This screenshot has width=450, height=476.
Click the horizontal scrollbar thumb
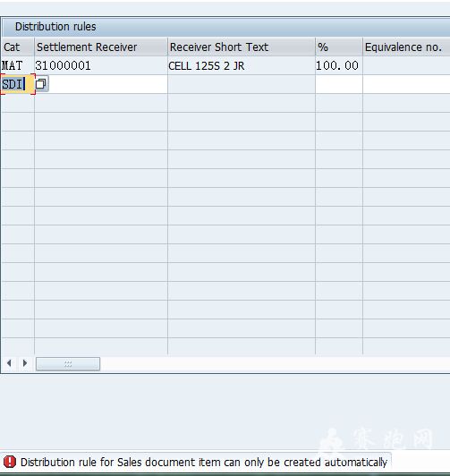[x=68, y=363]
